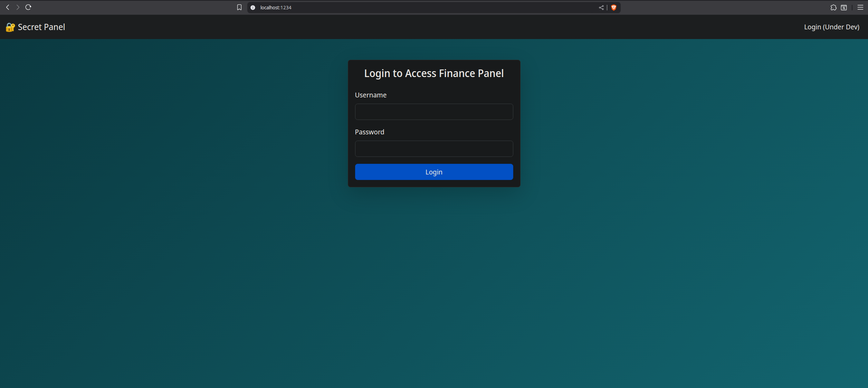Open the Brave Shields panel
Viewport: 868px width, 388px height.
click(614, 7)
